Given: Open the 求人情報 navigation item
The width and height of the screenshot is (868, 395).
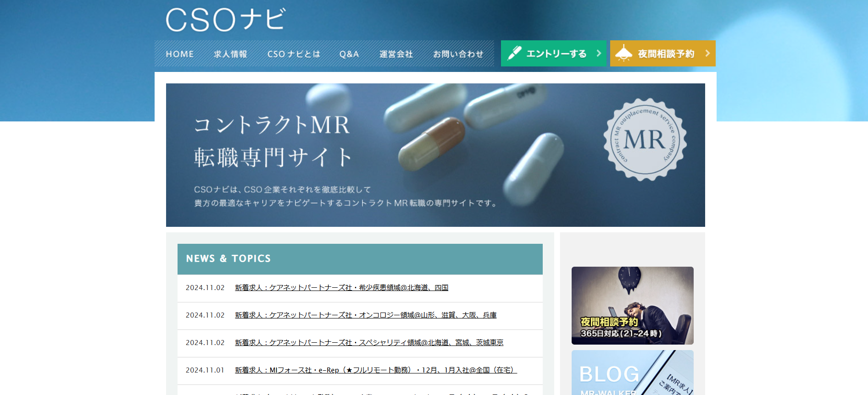Looking at the screenshot, I should pos(230,54).
